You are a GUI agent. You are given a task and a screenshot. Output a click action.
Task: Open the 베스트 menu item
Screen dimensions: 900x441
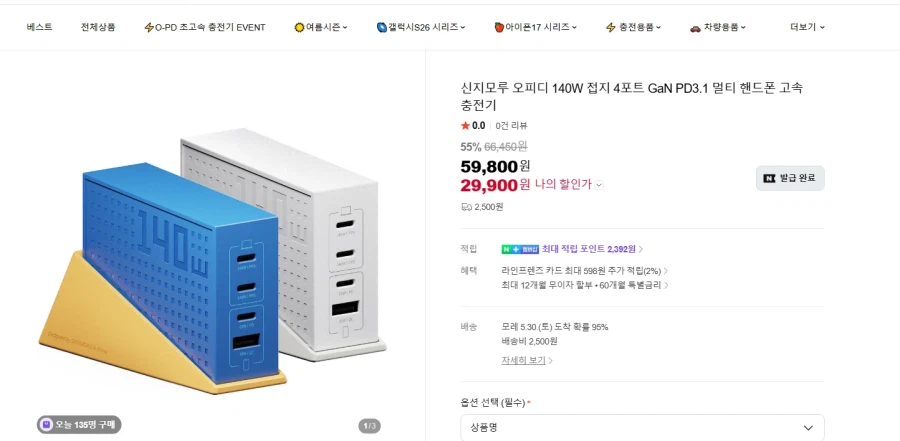click(40, 27)
